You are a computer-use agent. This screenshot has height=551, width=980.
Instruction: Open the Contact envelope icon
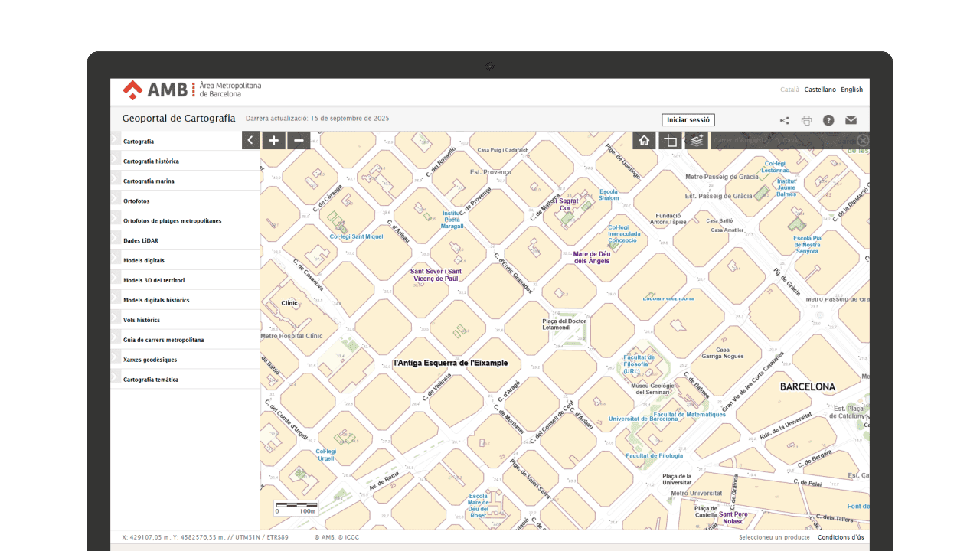pos(852,119)
